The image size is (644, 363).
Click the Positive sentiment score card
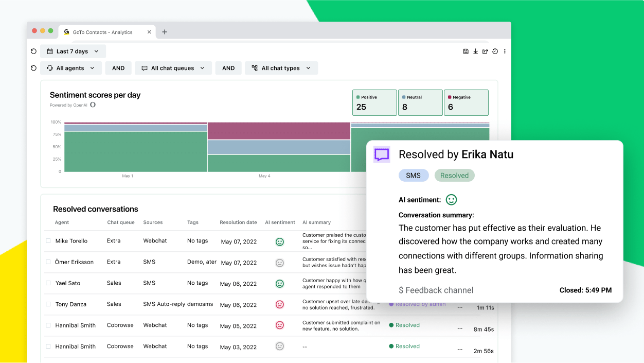[x=374, y=102]
